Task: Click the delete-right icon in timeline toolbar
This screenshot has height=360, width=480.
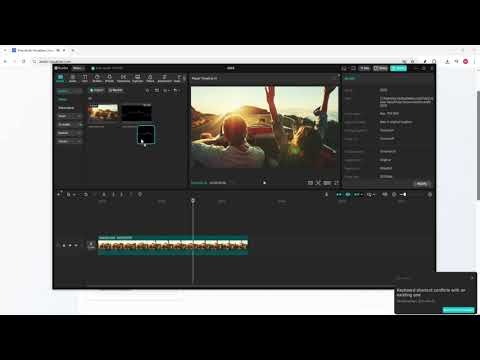Action: click(x=122, y=194)
